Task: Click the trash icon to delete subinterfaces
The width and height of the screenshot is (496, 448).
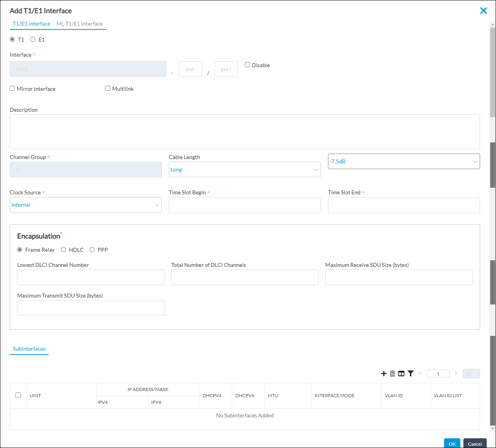Action: tap(392, 374)
